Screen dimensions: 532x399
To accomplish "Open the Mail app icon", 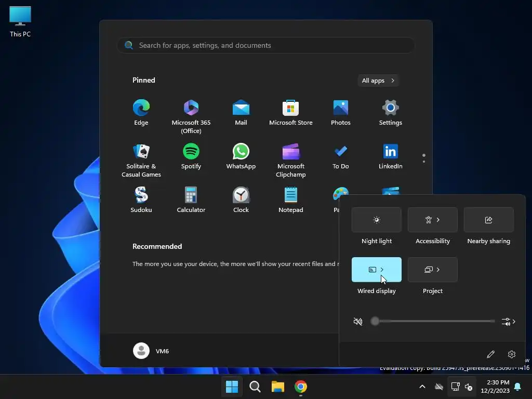I will (x=241, y=113).
